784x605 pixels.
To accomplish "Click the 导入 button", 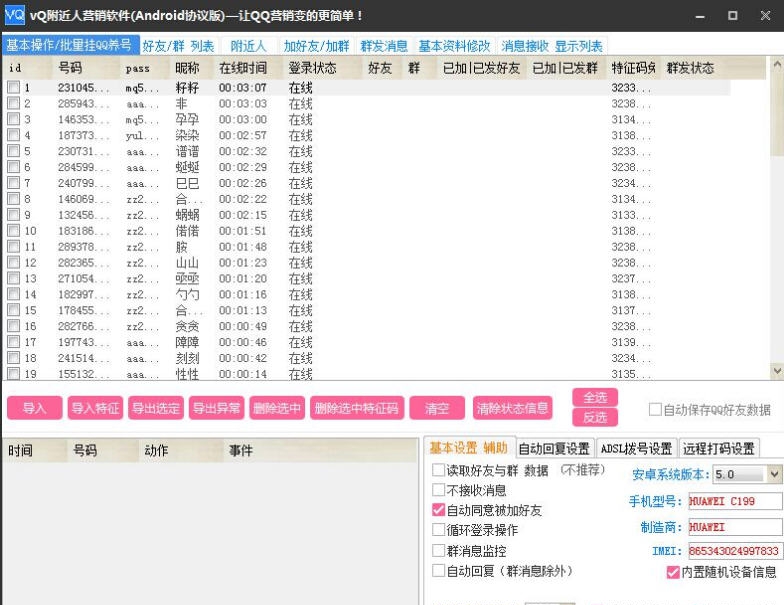I will (x=34, y=408).
